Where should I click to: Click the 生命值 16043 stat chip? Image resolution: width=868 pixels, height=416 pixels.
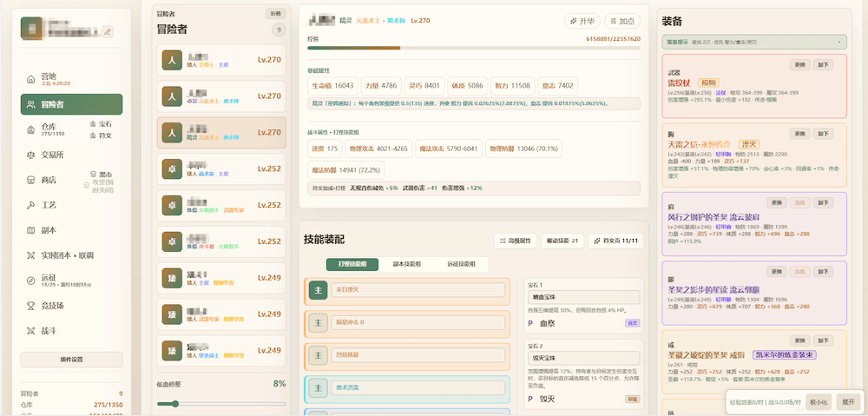coord(332,86)
